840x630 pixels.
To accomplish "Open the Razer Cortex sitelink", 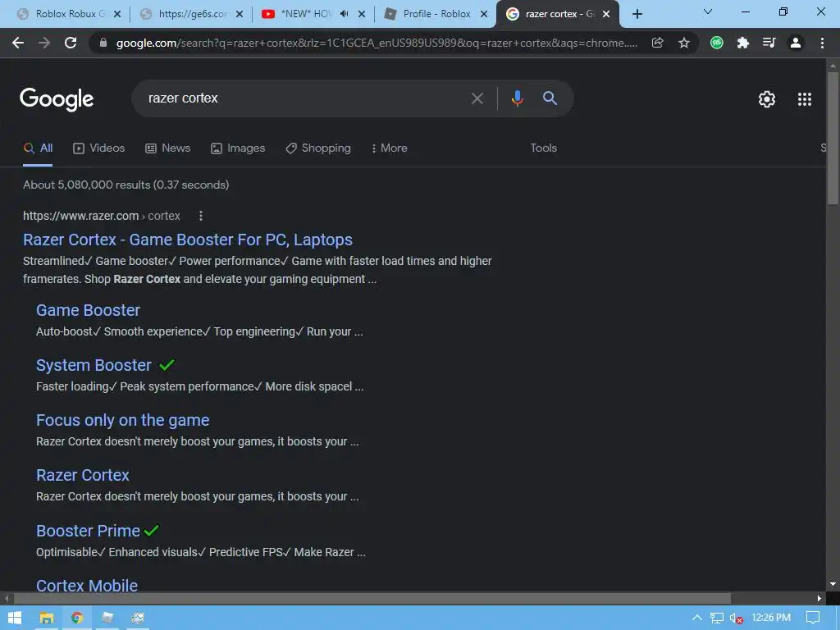I will point(83,475).
